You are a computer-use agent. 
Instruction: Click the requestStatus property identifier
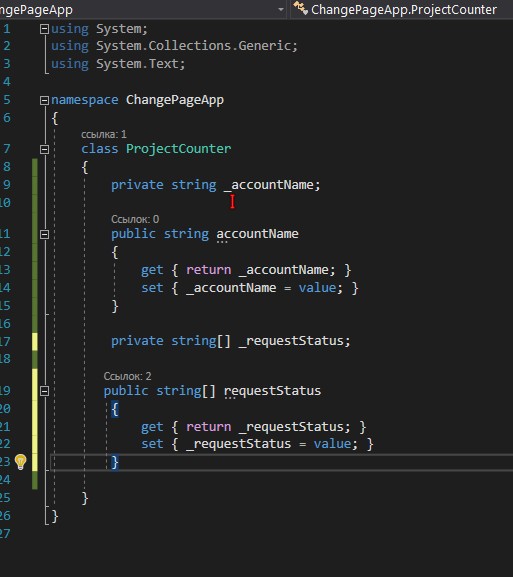272,391
